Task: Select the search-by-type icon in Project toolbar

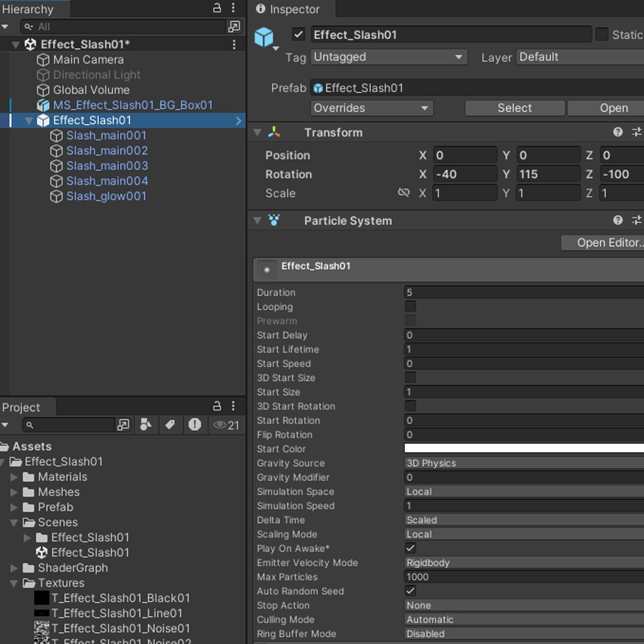Action: (x=146, y=425)
